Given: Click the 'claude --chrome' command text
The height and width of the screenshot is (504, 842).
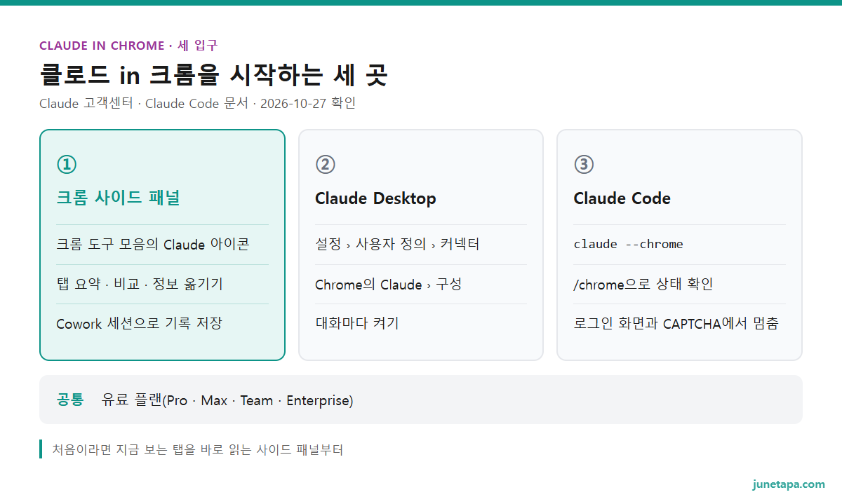Looking at the screenshot, I should [x=628, y=245].
